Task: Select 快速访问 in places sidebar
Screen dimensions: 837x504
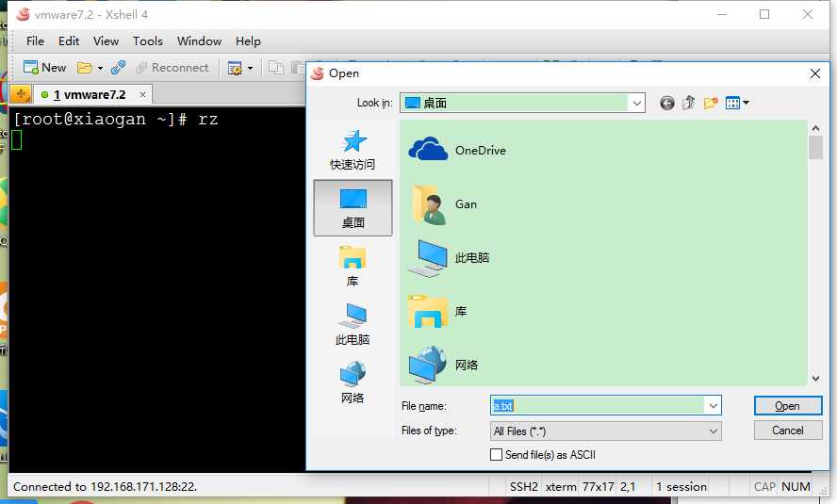Action: (353, 150)
